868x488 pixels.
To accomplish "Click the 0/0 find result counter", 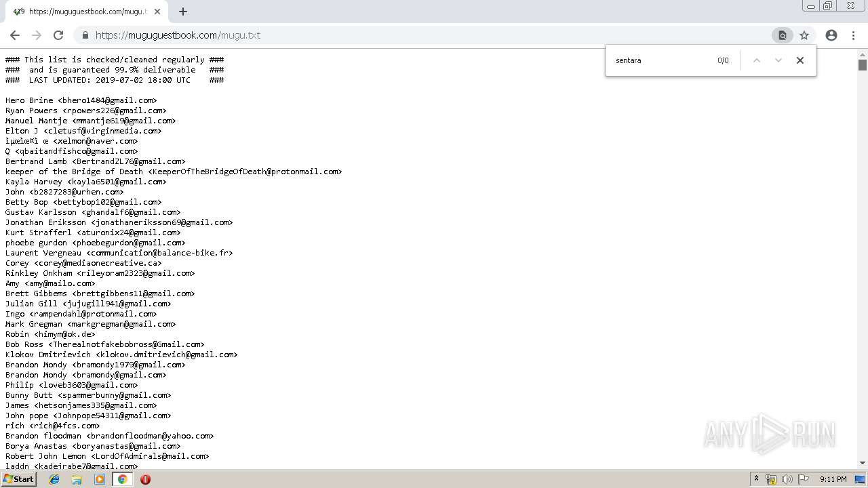I will (723, 60).
